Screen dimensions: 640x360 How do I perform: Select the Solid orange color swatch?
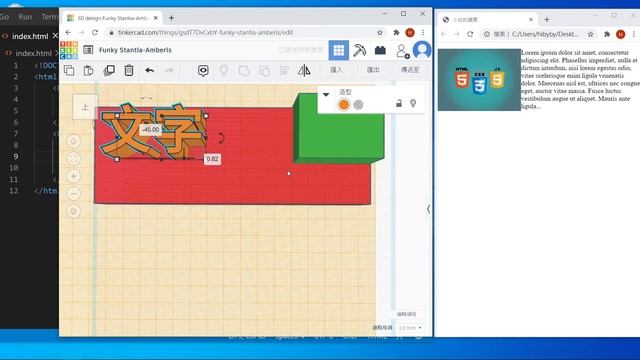click(x=344, y=105)
